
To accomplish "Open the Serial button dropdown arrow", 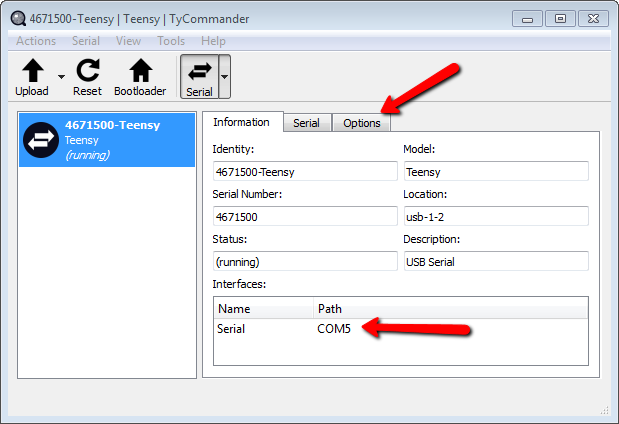I will point(224,77).
